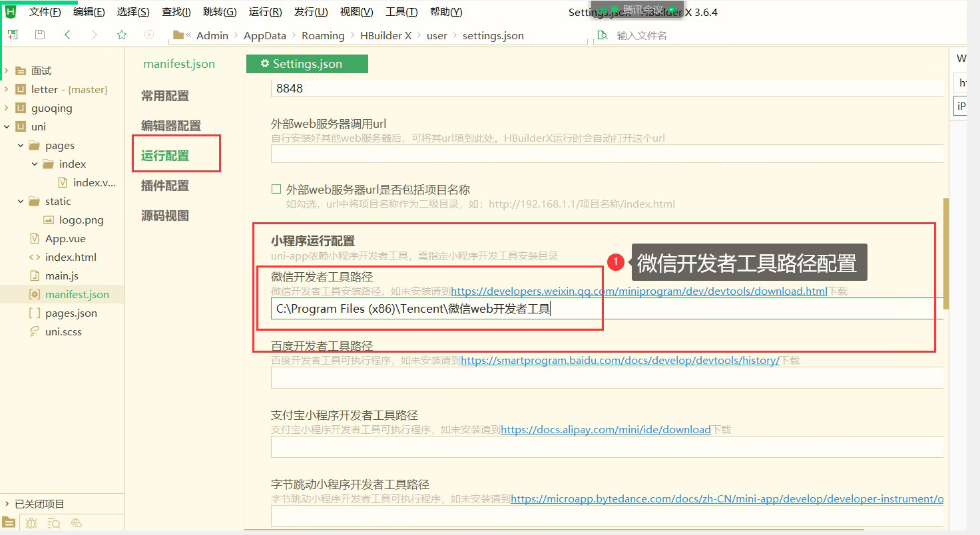Select 运行配置 settings section
This screenshot has width=980, height=535.
pyautogui.click(x=165, y=156)
